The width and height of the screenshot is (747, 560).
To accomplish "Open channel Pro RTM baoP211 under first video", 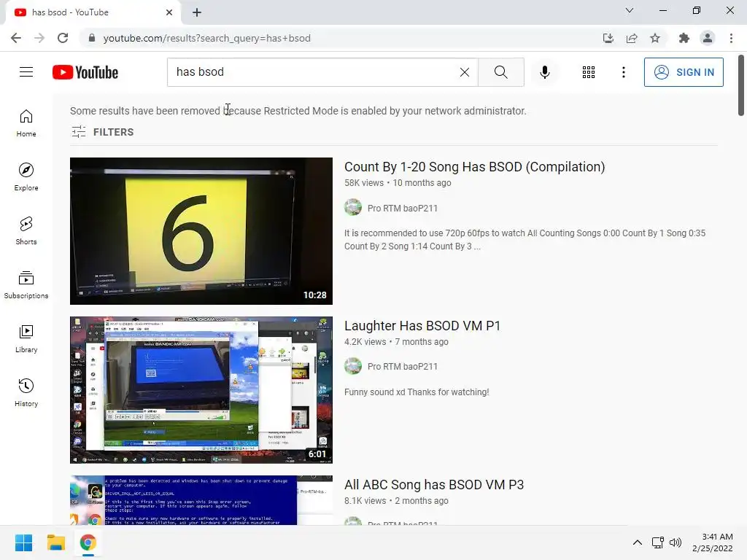I will pyautogui.click(x=403, y=208).
